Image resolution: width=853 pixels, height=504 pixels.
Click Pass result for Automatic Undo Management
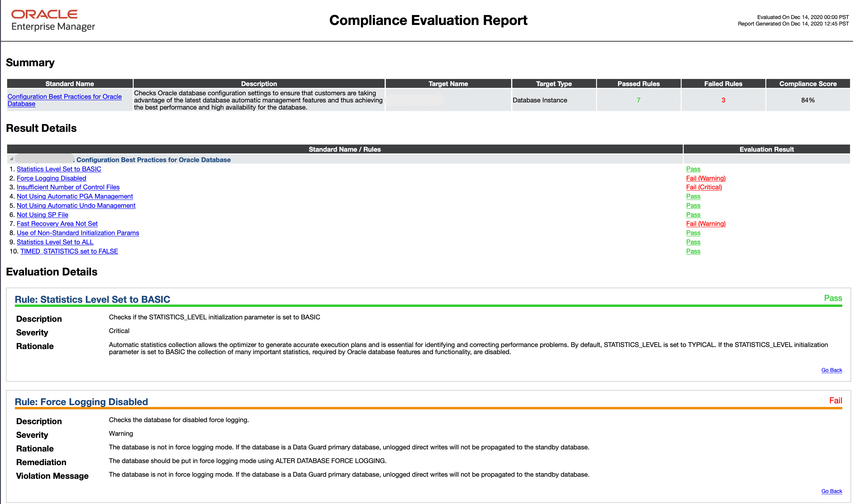693,205
